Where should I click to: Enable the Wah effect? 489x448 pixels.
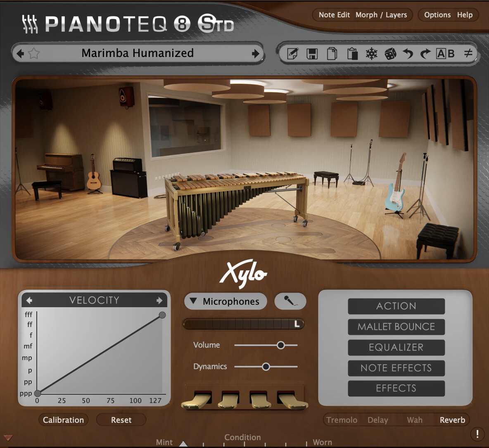(x=415, y=420)
